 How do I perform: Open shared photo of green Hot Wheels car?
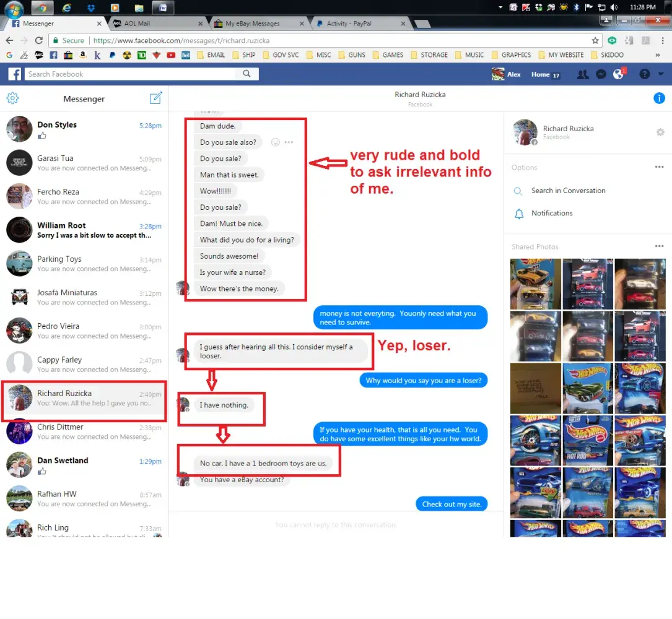click(x=587, y=388)
